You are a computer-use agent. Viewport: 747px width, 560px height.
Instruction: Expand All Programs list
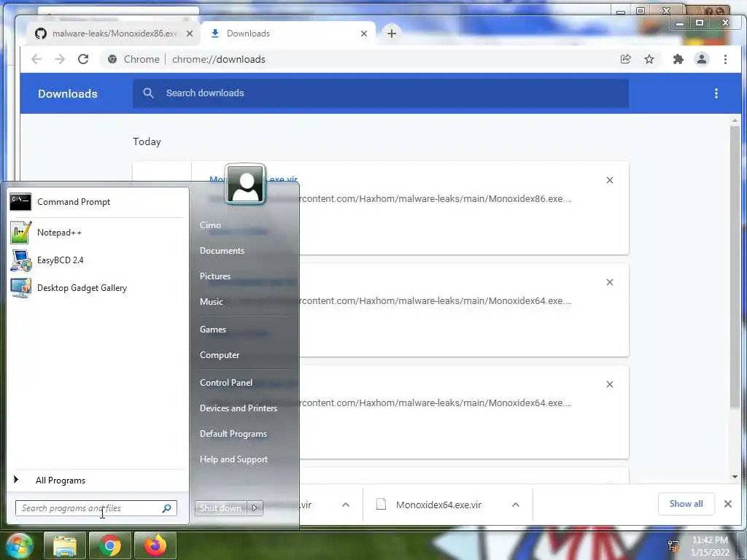98,480
